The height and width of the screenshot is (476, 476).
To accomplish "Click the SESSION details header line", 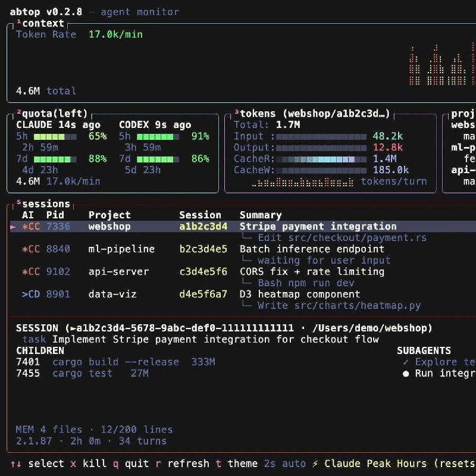I will tap(224, 328).
